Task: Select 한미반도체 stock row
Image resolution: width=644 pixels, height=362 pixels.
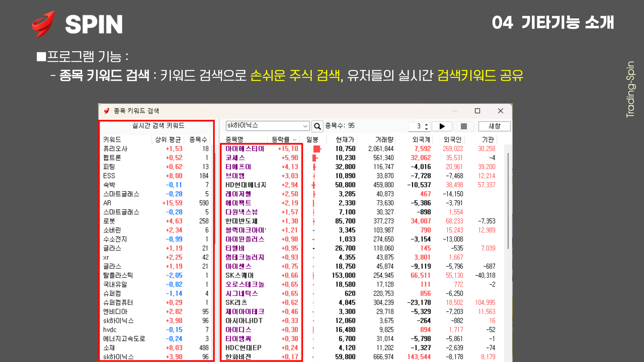Action: click(241, 221)
